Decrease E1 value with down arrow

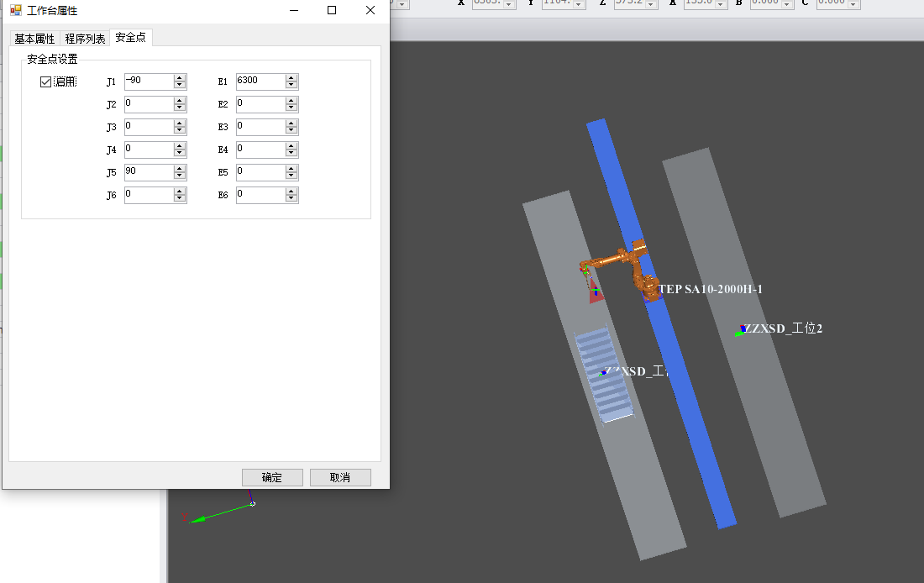coord(291,86)
